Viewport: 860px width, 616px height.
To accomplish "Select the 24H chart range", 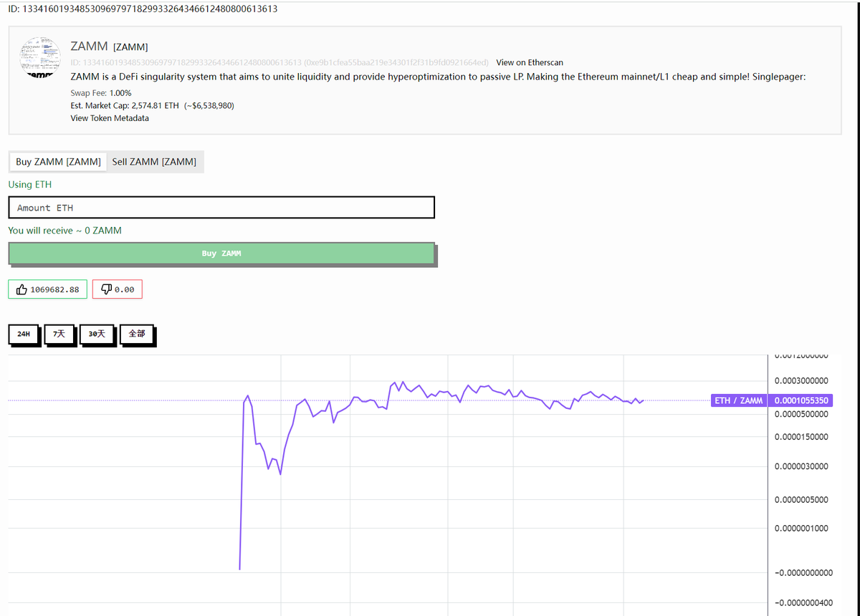I will 24,334.
